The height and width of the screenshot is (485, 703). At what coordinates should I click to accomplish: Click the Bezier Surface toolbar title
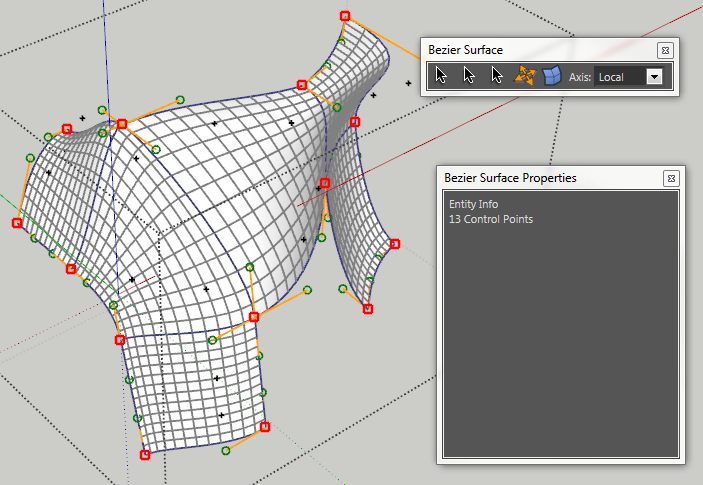click(x=466, y=49)
